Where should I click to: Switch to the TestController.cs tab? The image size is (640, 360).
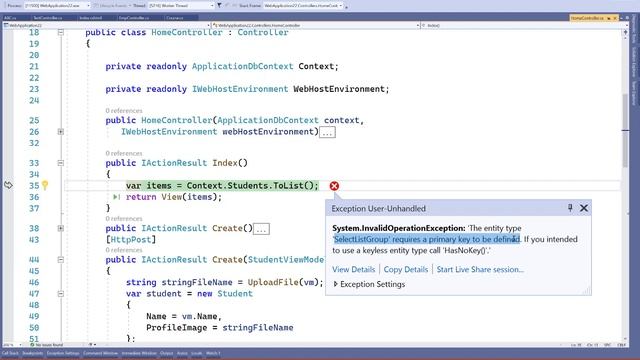48,18
